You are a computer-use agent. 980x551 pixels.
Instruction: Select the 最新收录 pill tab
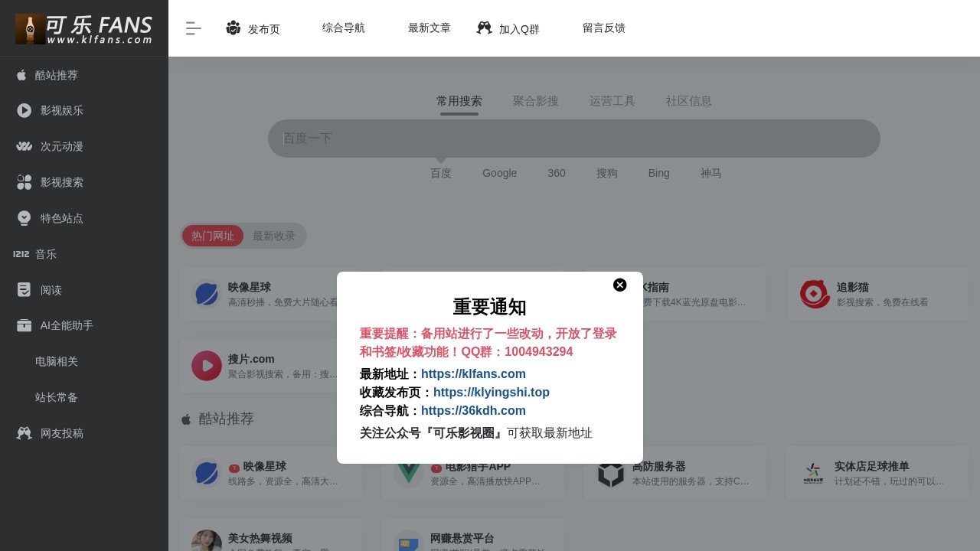(x=274, y=236)
